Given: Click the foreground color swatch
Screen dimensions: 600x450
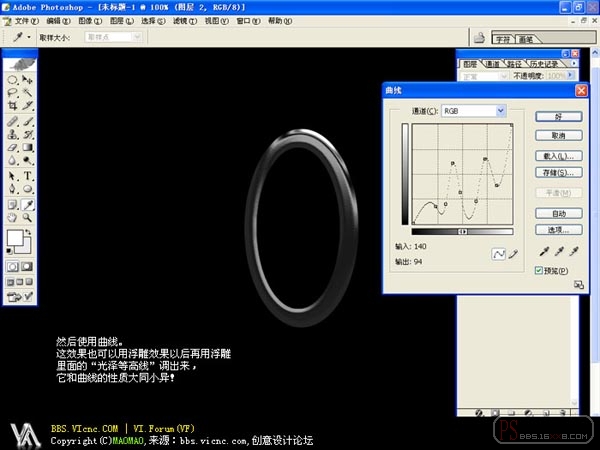Looking at the screenshot, I should click(15, 238).
